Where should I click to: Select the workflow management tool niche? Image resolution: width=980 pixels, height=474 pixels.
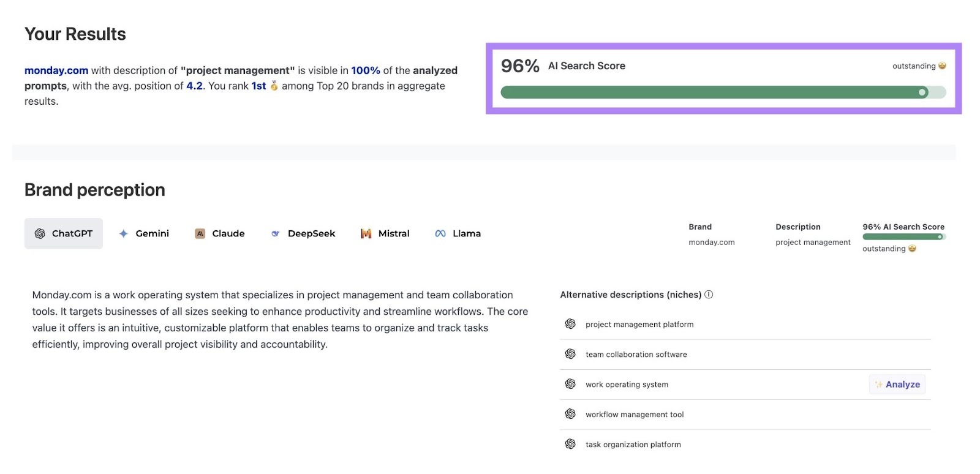[635, 415]
